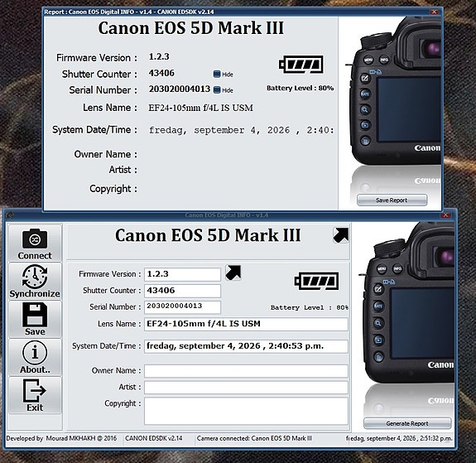Screen dimensions: 476x463
Task: Click the Canon EOS 5D Mark III heading in Report
Action: click(x=191, y=27)
